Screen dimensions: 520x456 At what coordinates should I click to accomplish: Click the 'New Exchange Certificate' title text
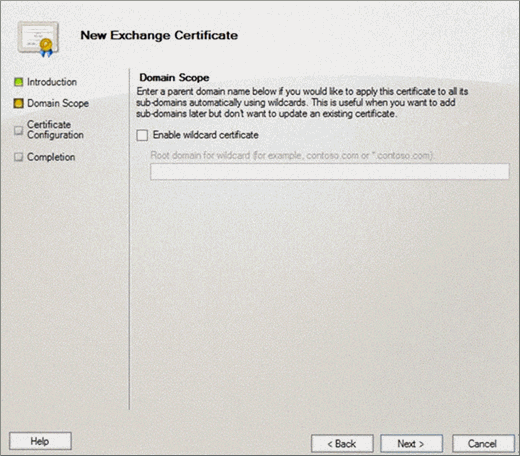159,35
